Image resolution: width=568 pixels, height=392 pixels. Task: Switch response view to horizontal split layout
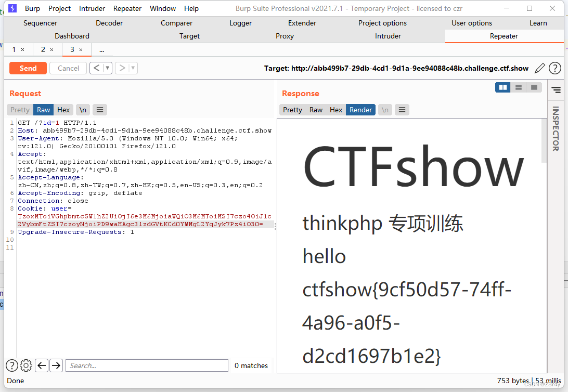(518, 87)
